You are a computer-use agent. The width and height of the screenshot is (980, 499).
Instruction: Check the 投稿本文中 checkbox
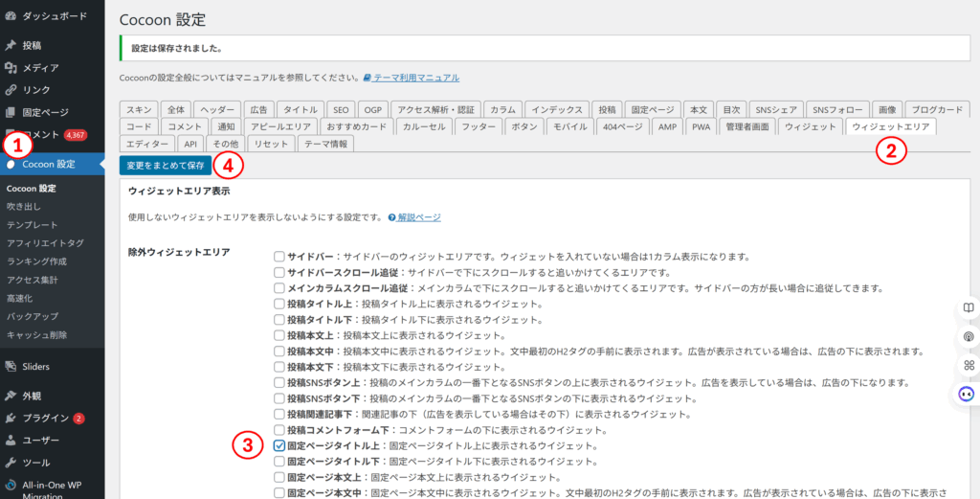click(278, 351)
